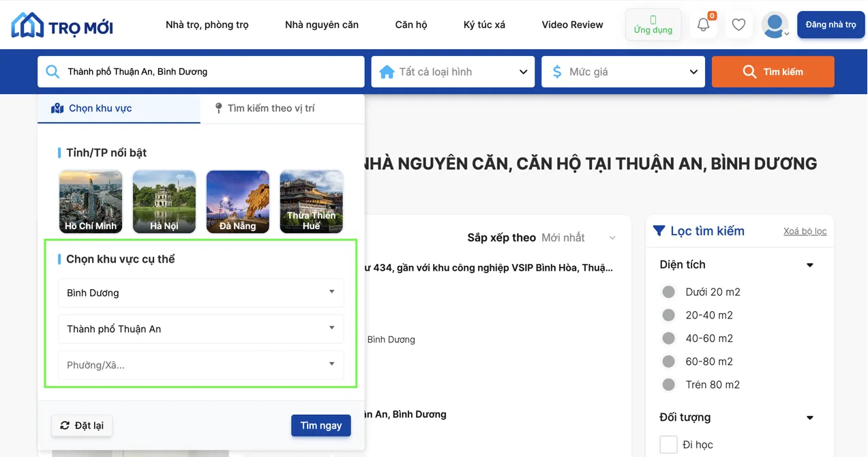This screenshot has height=457, width=868.
Task: Select the Đà Nẵng city thumbnail
Action: [x=238, y=201]
